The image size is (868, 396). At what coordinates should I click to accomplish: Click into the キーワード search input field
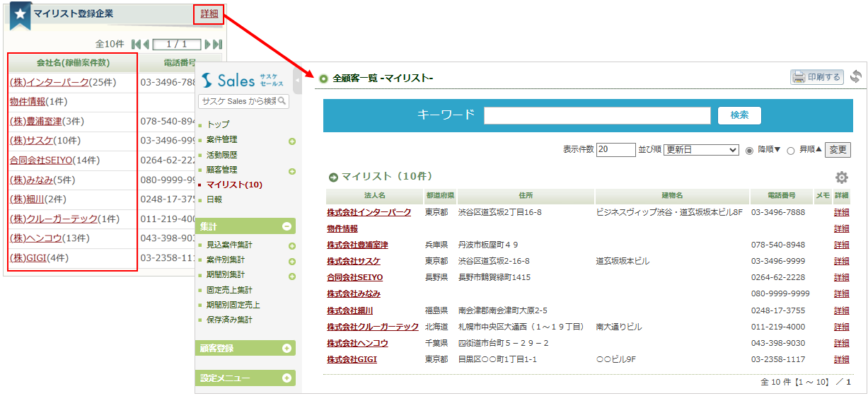coord(597,115)
